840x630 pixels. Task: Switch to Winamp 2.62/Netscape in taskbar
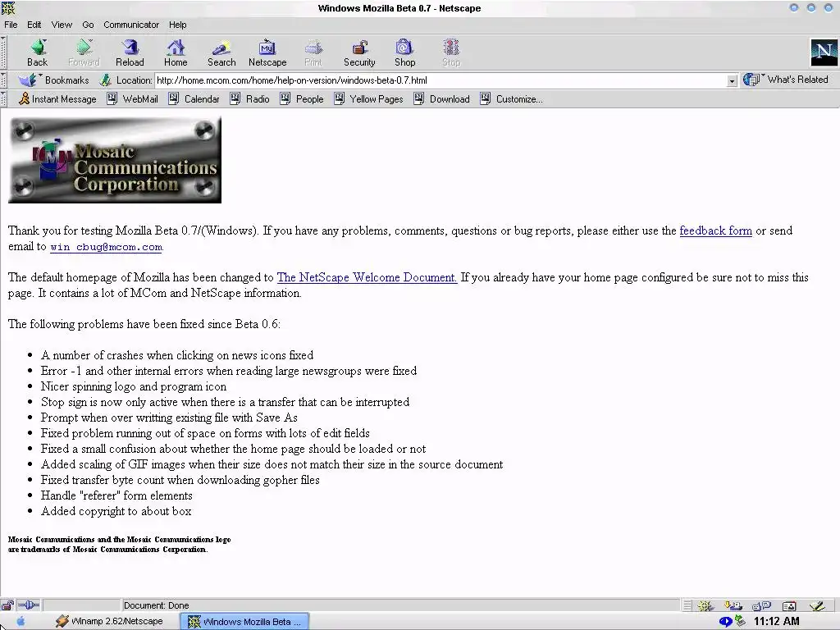(109, 622)
